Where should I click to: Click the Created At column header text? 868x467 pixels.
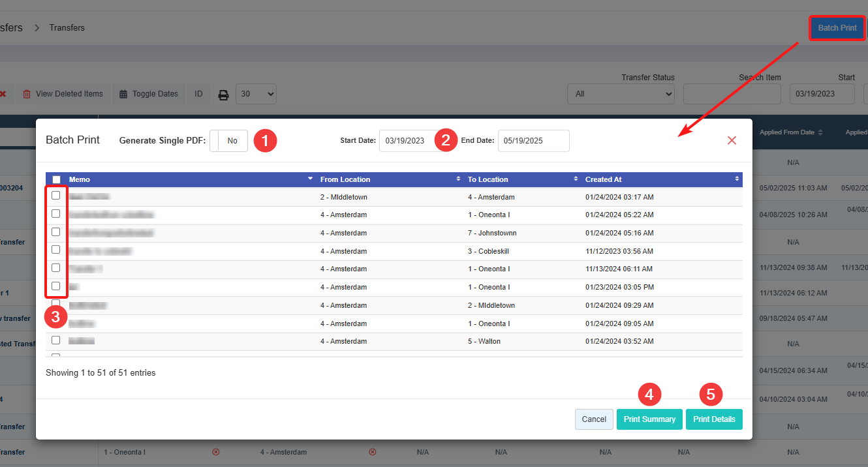pos(604,179)
